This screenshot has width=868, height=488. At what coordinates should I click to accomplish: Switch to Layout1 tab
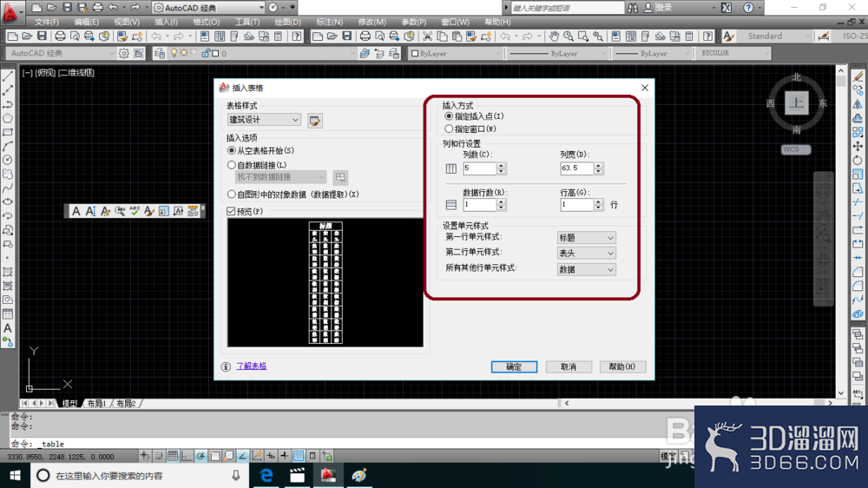(96, 403)
